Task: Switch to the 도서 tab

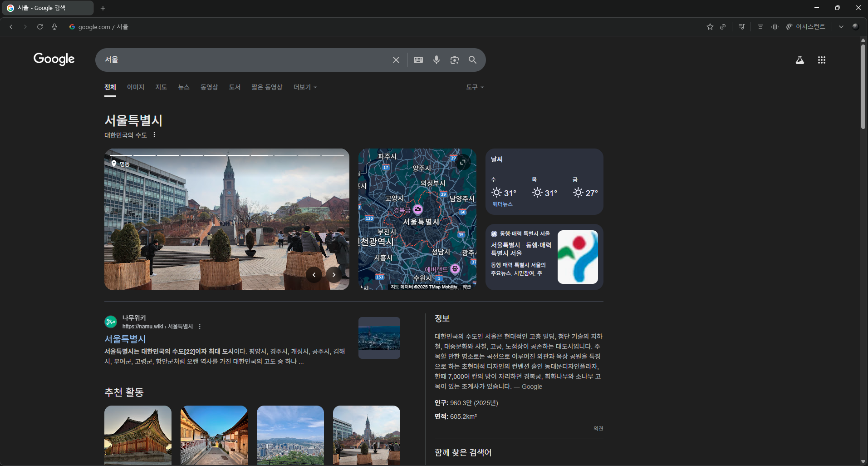Action: click(x=235, y=87)
